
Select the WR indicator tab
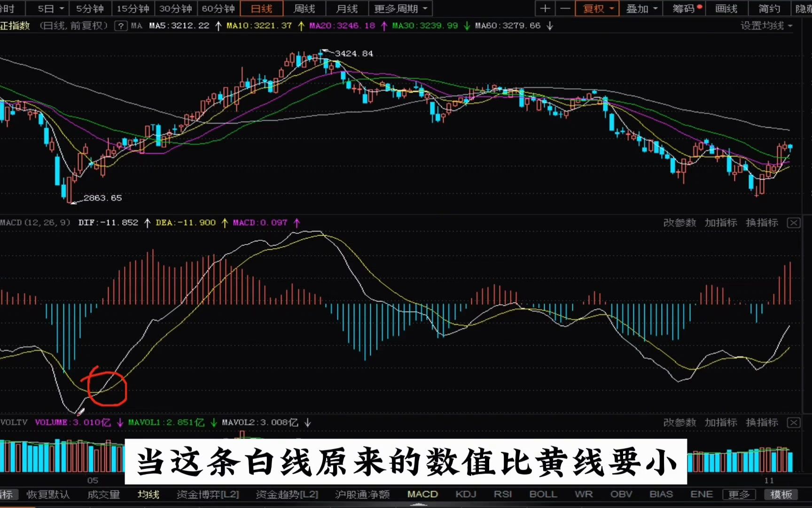[584, 494]
